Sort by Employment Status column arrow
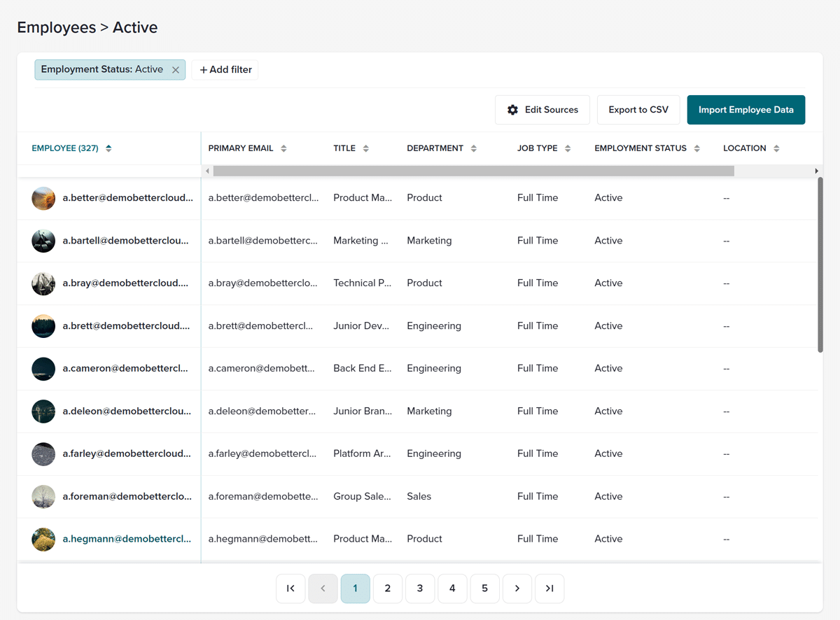The width and height of the screenshot is (840, 620). (x=697, y=148)
